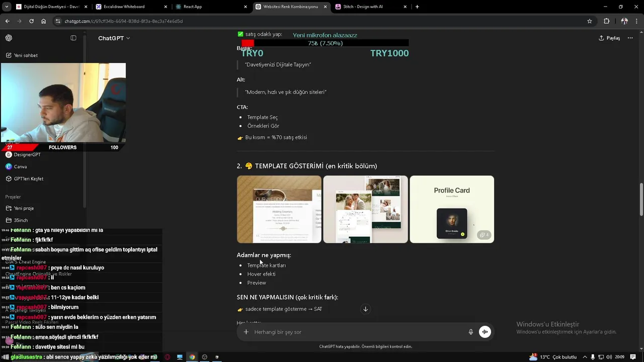Click the taskbar volume speaker icon
The height and width of the screenshot is (362, 644).
pos(609,357)
